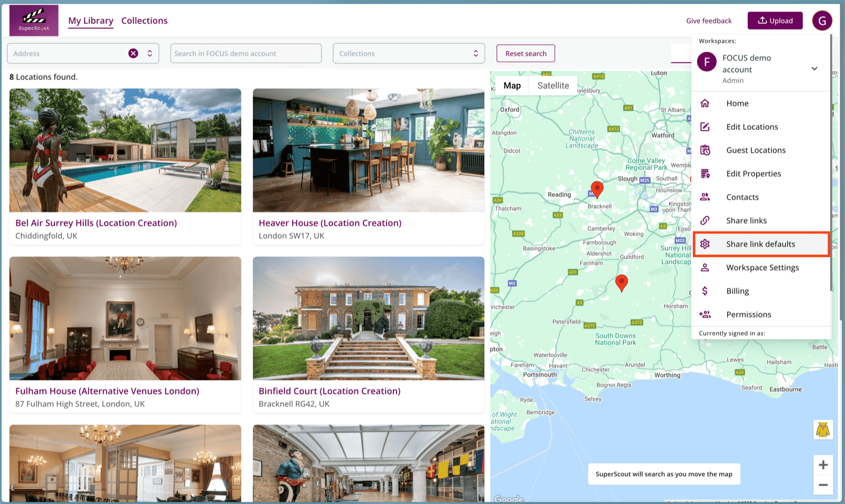The image size is (845, 504).
Task: Open the G user avatar menu
Action: point(822,21)
